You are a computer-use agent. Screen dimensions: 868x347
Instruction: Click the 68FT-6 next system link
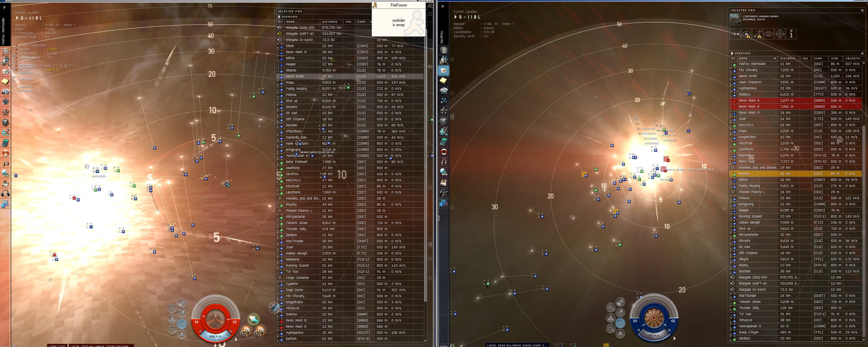pyautogui.click(x=53, y=70)
